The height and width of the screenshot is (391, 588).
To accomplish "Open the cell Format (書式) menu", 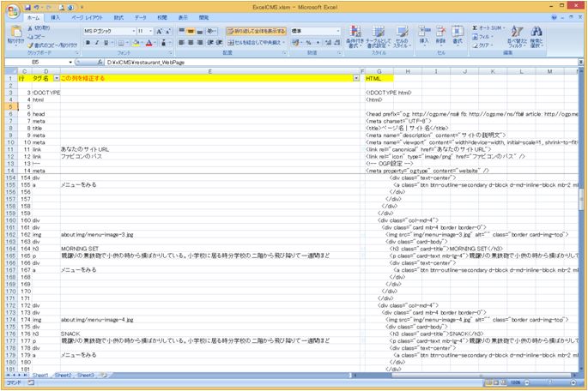I will [458, 35].
